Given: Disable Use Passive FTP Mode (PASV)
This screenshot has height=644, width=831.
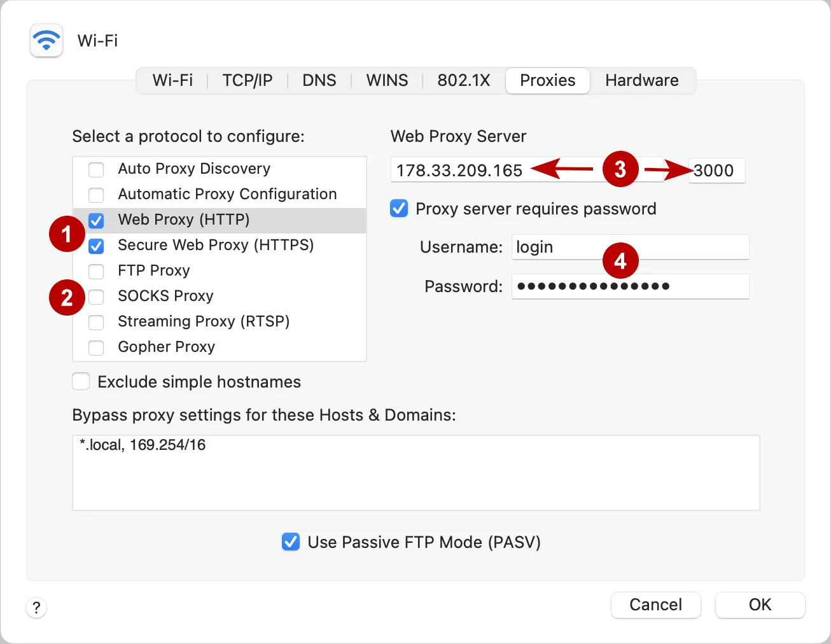Looking at the screenshot, I should point(291,542).
